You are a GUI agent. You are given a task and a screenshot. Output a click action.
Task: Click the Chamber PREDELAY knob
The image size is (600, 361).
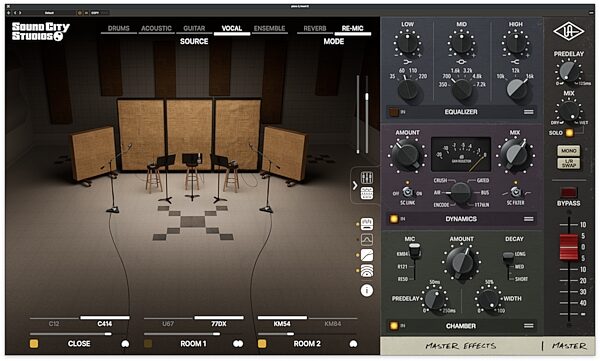point(435,300)
